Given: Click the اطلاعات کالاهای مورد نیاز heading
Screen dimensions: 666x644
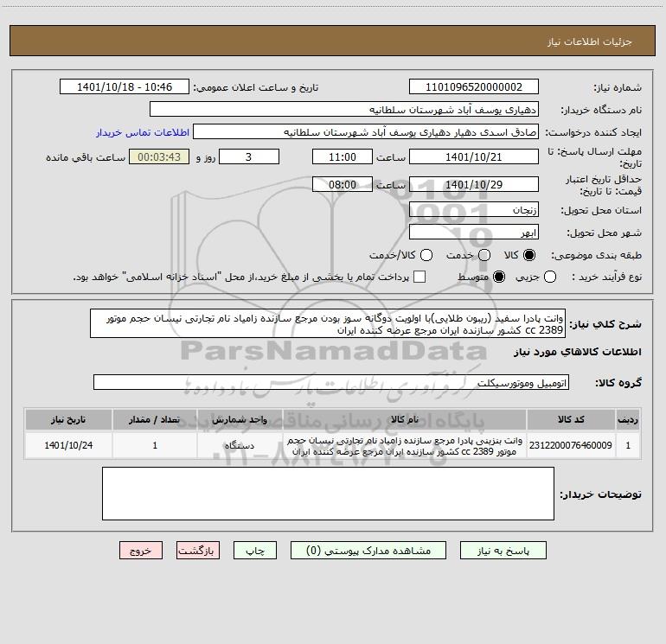Looking at the screenshot, I should 577,353.
